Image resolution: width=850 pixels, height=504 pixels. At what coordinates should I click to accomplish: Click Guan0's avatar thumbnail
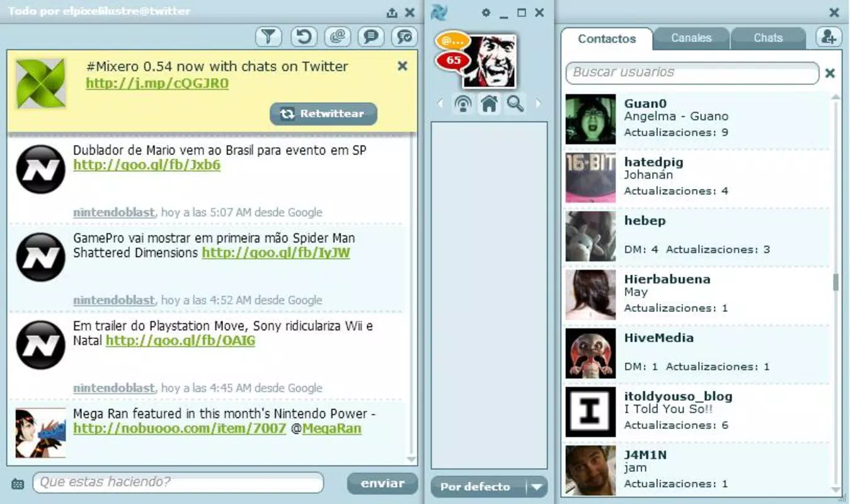590,119
